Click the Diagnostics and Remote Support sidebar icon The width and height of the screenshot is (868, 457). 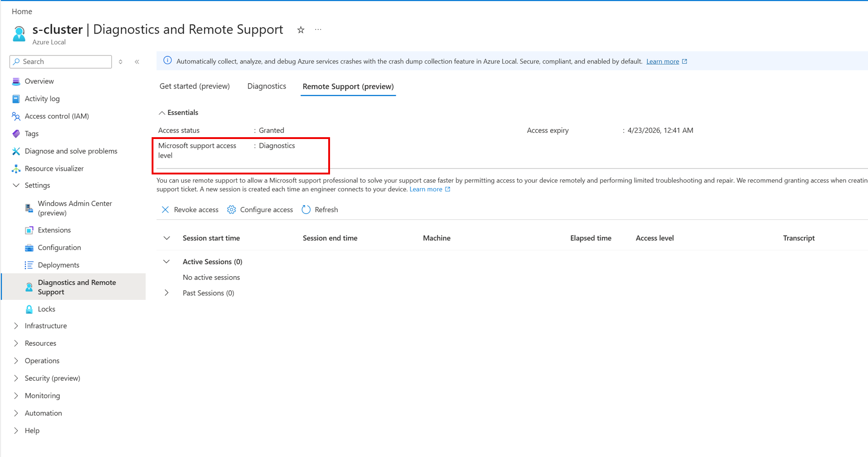tap(29, 287)
